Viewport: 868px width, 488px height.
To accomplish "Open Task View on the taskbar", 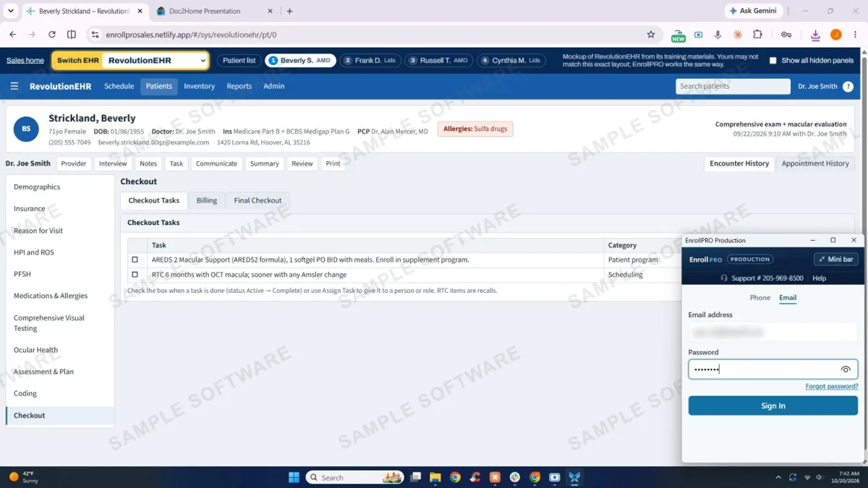I will coord(416,477).
